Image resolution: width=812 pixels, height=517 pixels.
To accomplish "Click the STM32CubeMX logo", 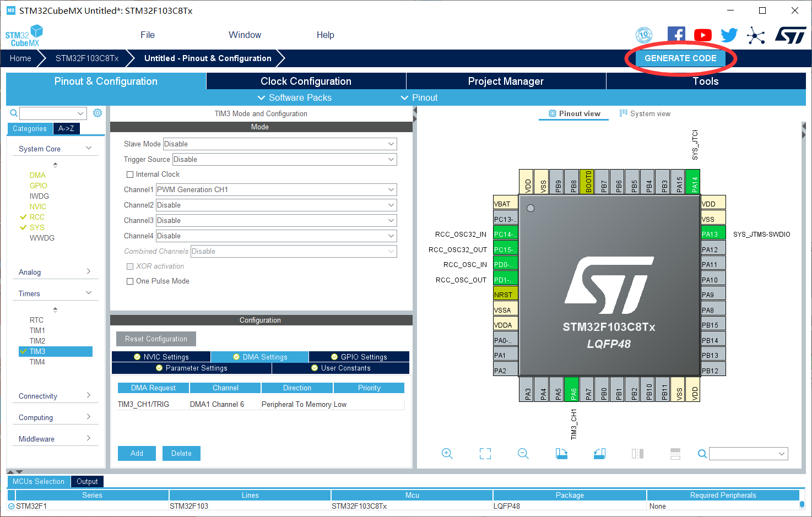I will 24,36.
